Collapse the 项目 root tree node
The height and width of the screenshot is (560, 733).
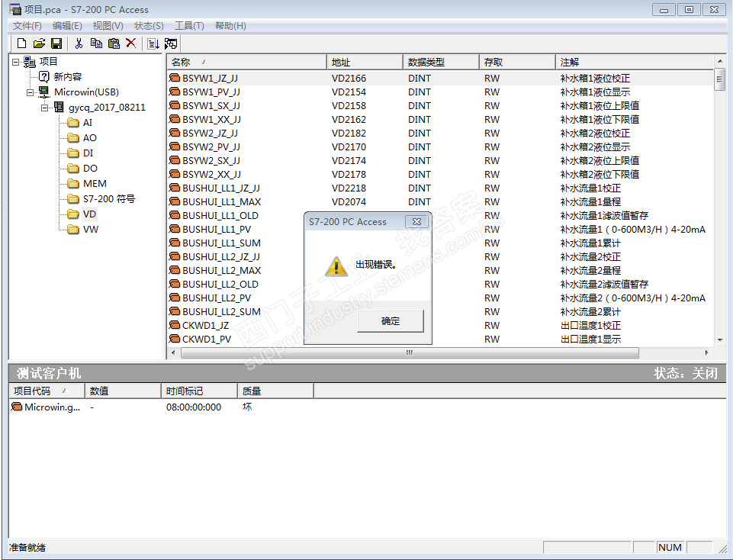[x=16, y=62]
